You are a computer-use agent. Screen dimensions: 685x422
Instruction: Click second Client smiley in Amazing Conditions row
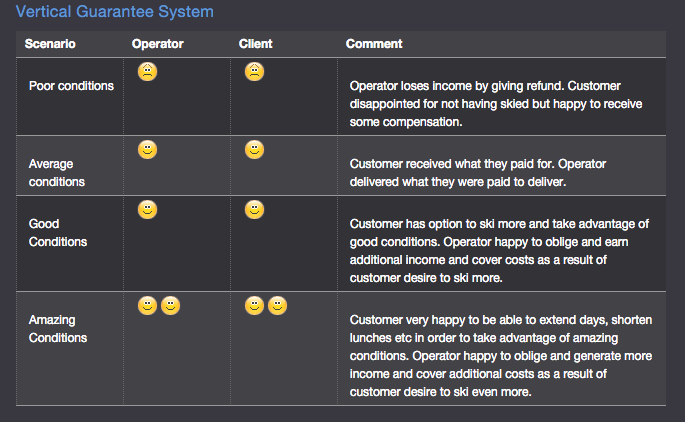pos(278,306)
